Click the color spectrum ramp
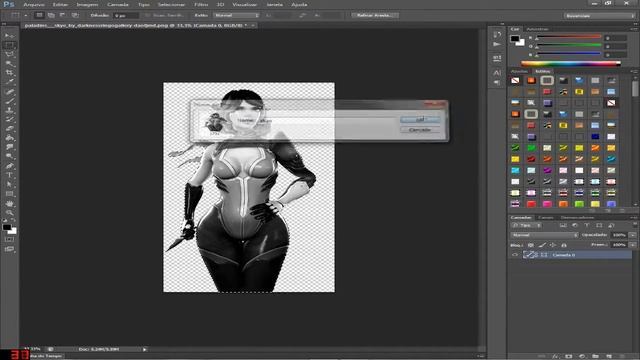The image size is (640, 360). (571, 63)
